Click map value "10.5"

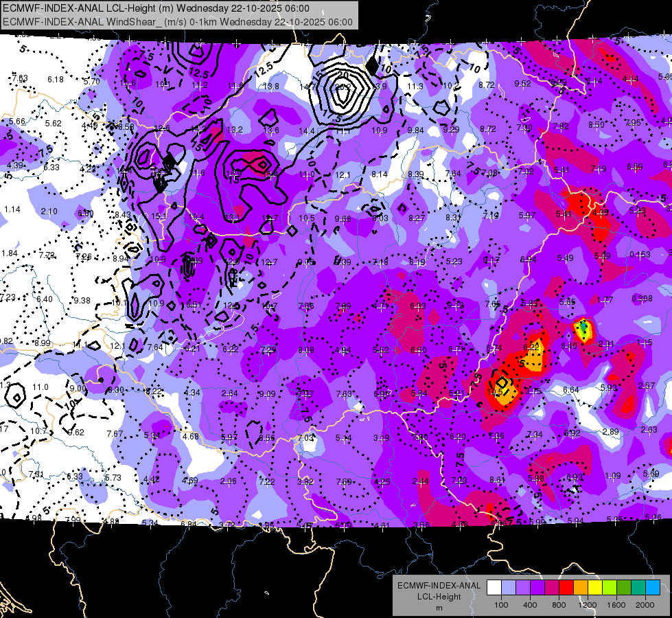[x=306, y=218]
